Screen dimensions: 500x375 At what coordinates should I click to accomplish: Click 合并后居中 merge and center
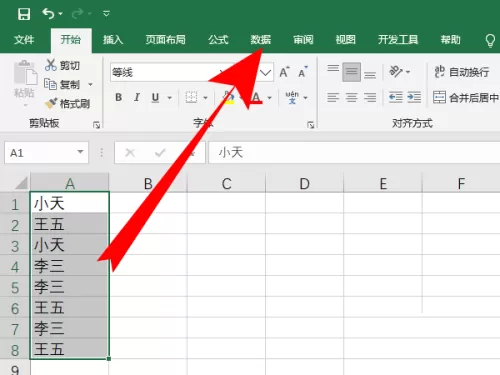pos(466,97)
